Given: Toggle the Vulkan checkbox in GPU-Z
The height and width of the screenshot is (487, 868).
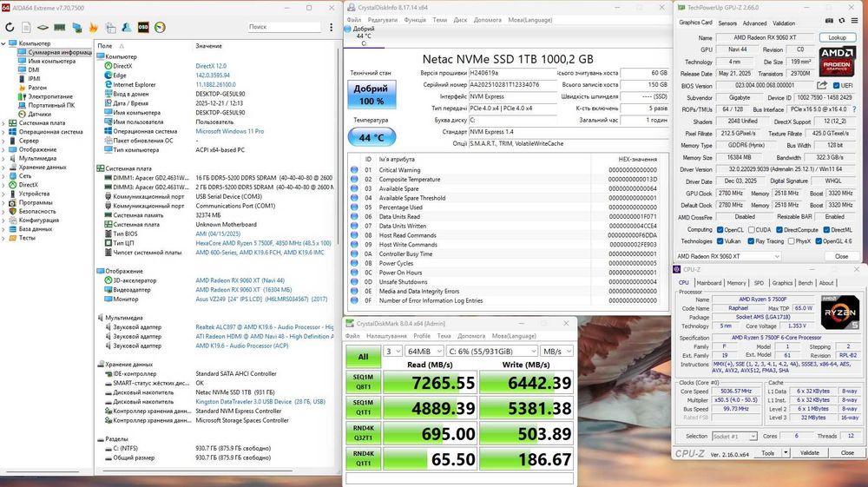Looking at the screenshot, I should tap(720, 241).
